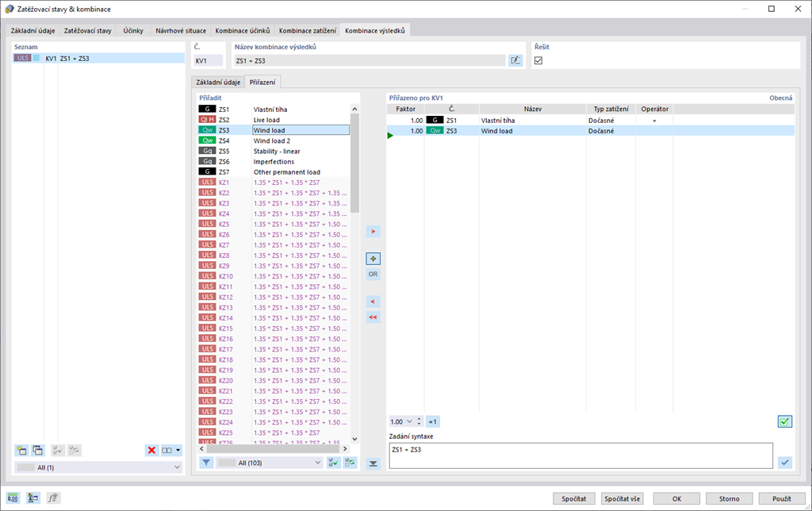
Task: Click the Přiřadit list vertical scrollbar thumb
Action: [354, 163]
